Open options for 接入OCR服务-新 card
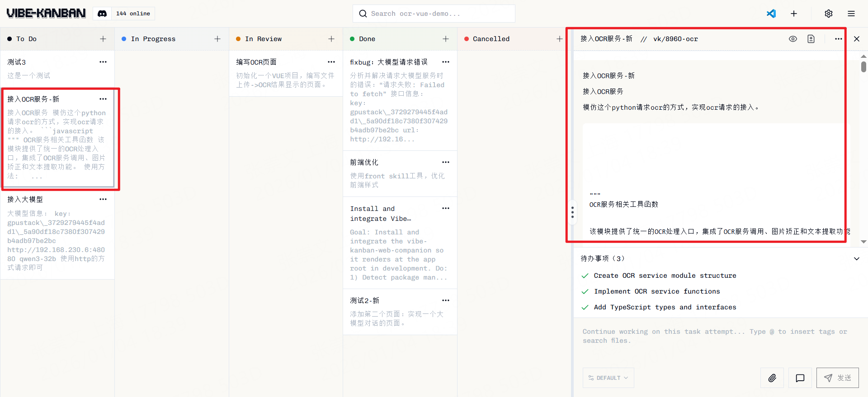The width and height of the screenshot is (868, 397). [103, 99]
